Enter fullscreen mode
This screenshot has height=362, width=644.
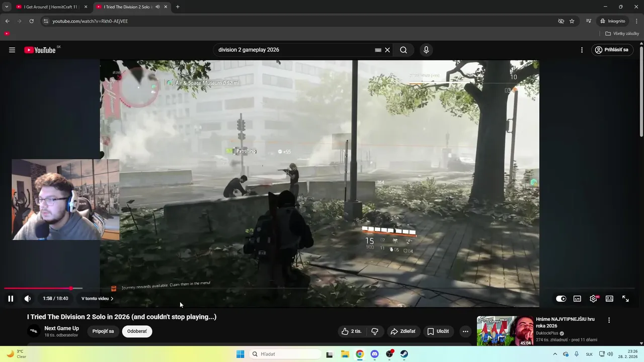625,299
